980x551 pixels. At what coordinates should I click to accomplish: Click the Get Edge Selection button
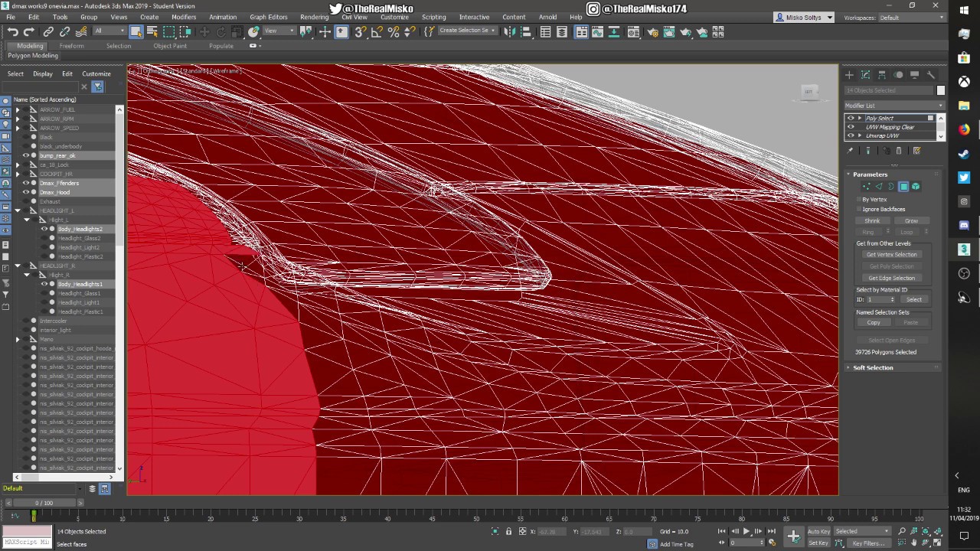[891, 278]
